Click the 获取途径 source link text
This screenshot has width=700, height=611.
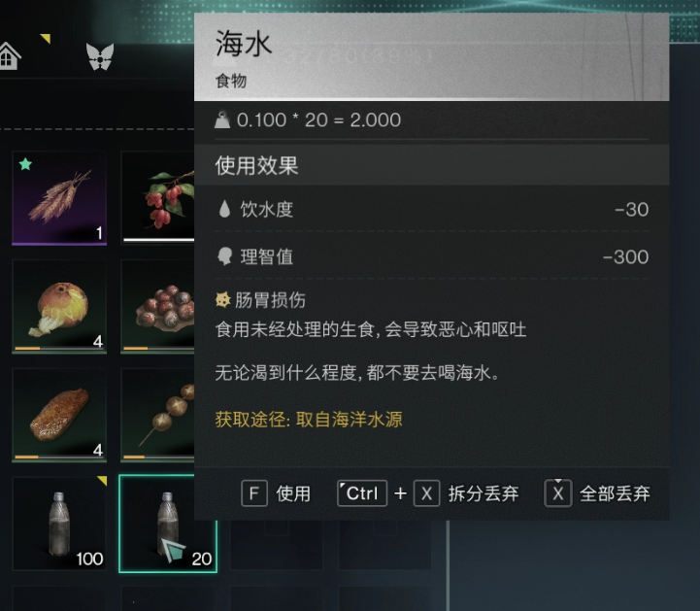[x=309, y=420]
